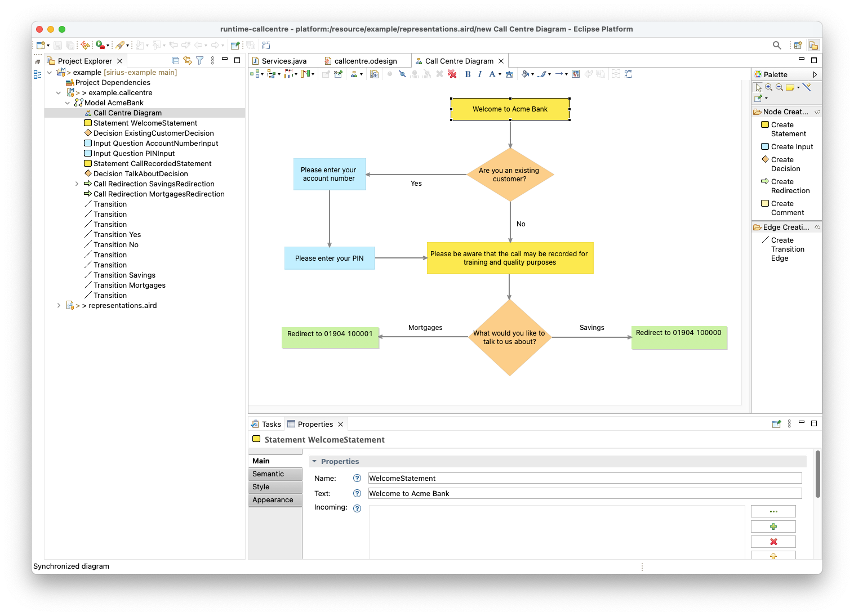The height and width of the screenshot is (616, 854).
Task: Select the Create Transition Edge tool
Action: [787, 249]
